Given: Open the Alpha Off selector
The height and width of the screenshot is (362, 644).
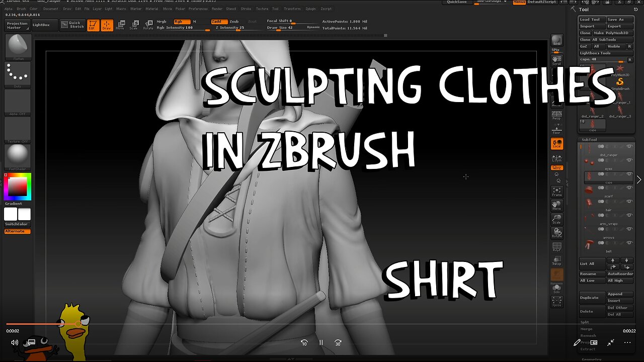Looking at the screenshot, I should [18, 103].
